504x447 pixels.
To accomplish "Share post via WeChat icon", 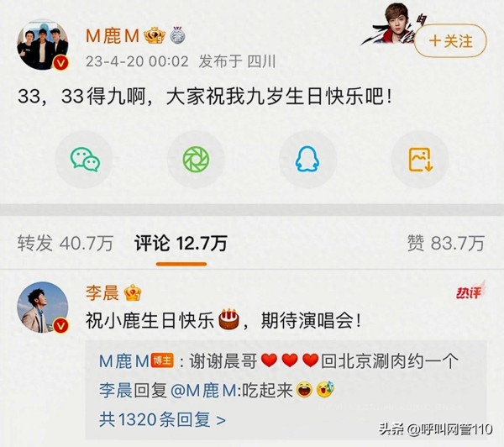I will pyautogui.click(x=85, y=160).
